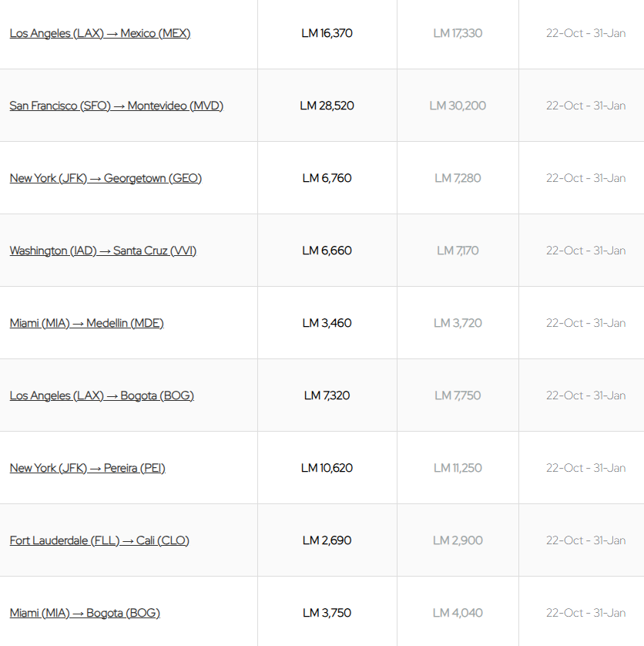Open the Miami to Bogota route link

85,613
